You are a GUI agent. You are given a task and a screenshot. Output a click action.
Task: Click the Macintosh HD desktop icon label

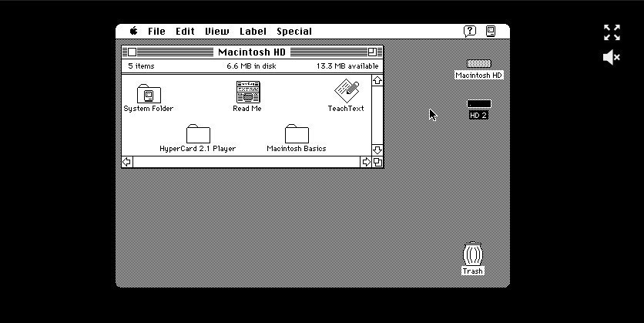[479, 76]
